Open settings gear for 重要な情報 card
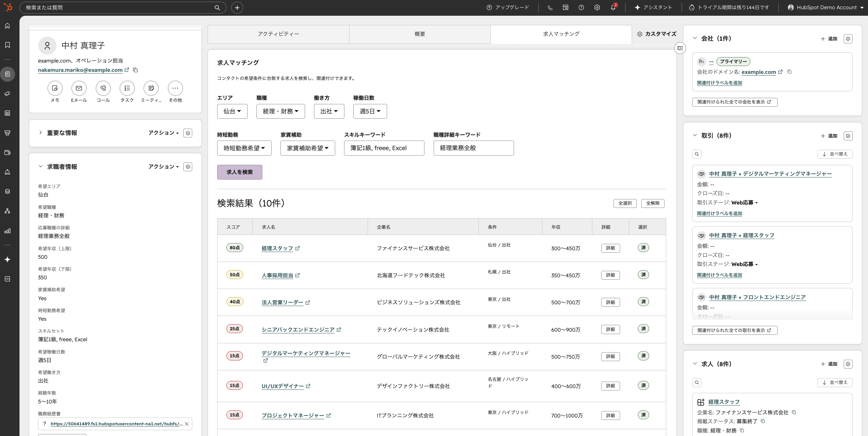 [188, 133]
